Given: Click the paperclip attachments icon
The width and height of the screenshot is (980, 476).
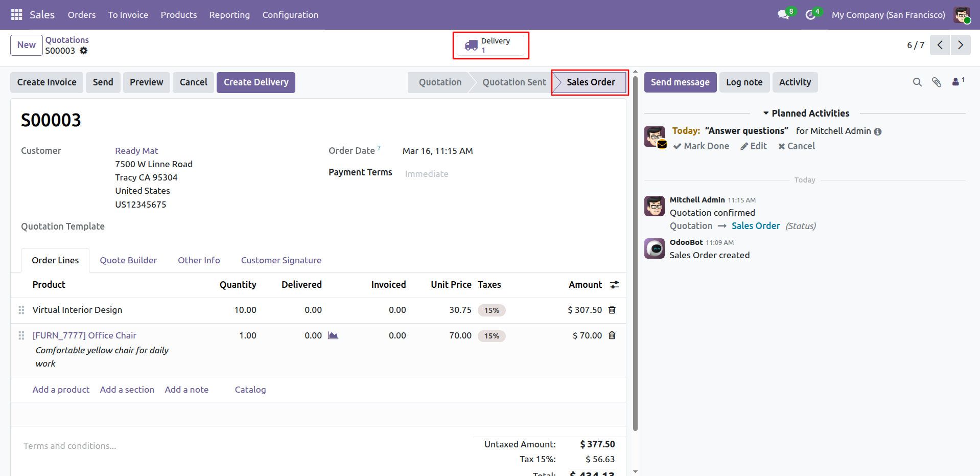Looking at the screenshot, I should 936,82.
